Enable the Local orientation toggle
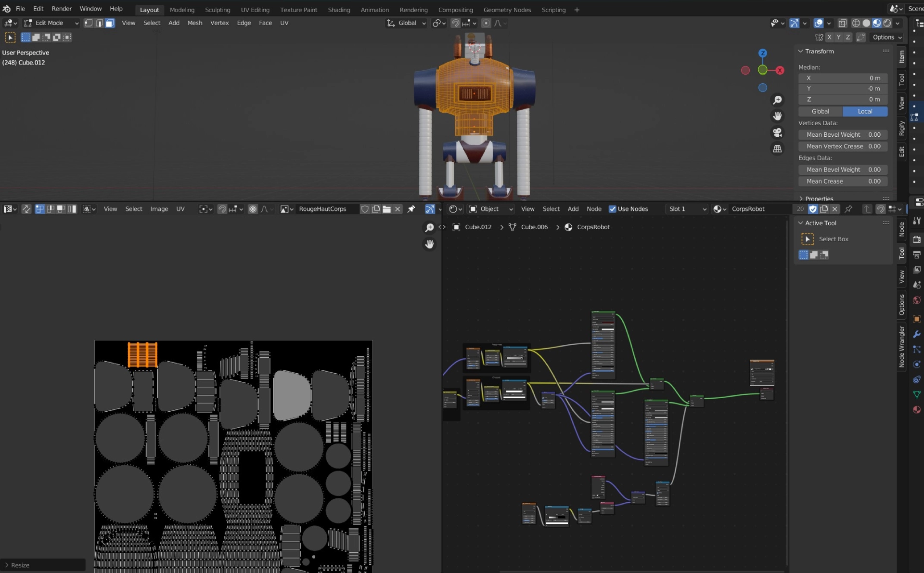The image size is (924, 573). click(865, 111)
